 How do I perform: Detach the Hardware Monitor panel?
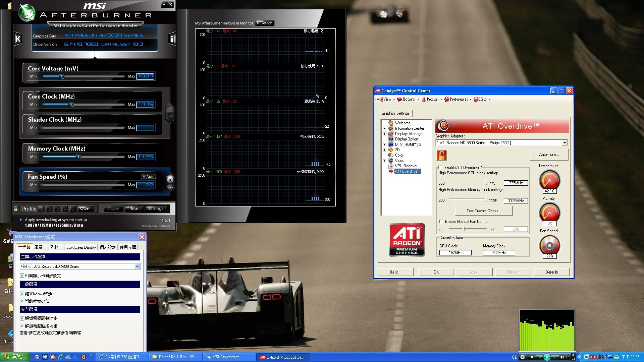[x=265, y=23]
